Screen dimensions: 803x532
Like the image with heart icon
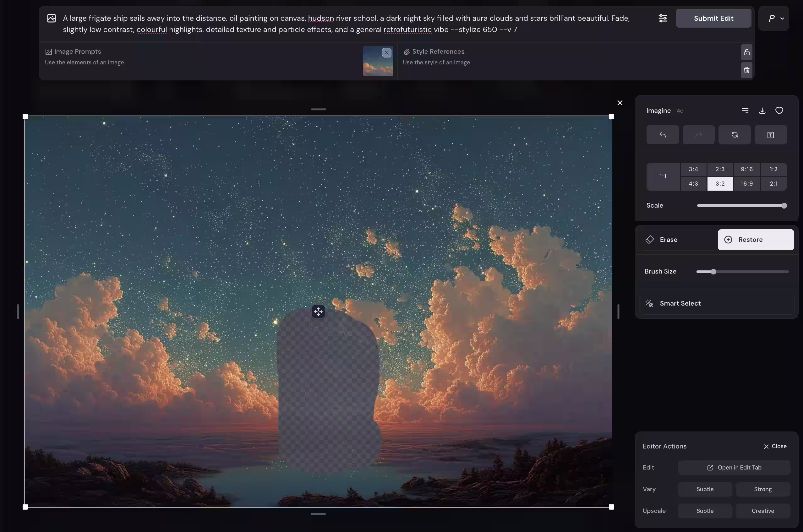tap(779, 111)
